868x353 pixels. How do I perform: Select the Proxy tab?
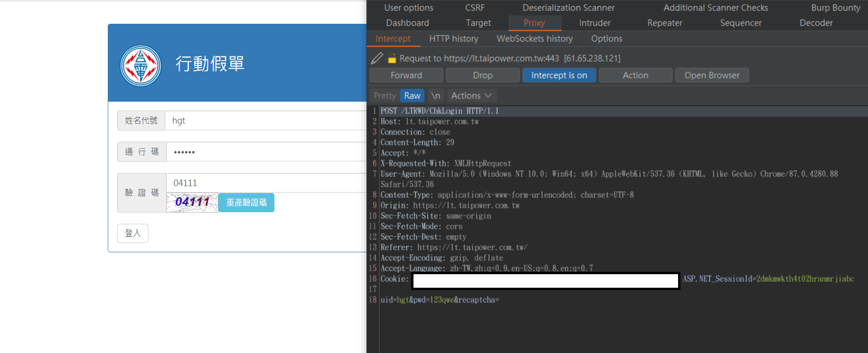534,23
